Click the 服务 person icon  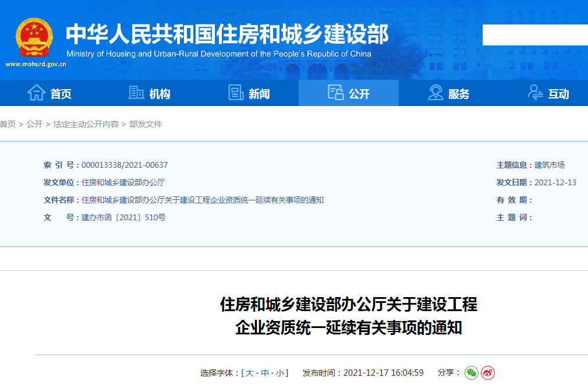click(435, 92)
